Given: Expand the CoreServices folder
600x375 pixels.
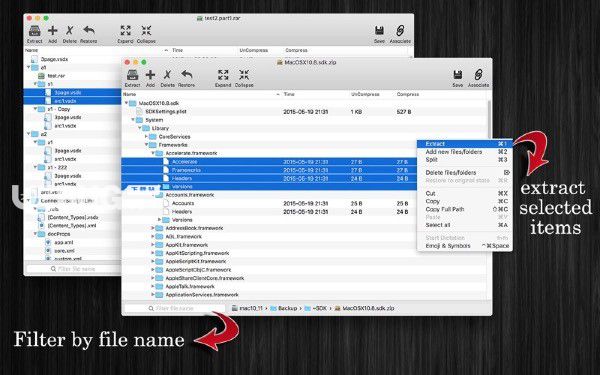Looking at the screenshot, I should [147, 137].
